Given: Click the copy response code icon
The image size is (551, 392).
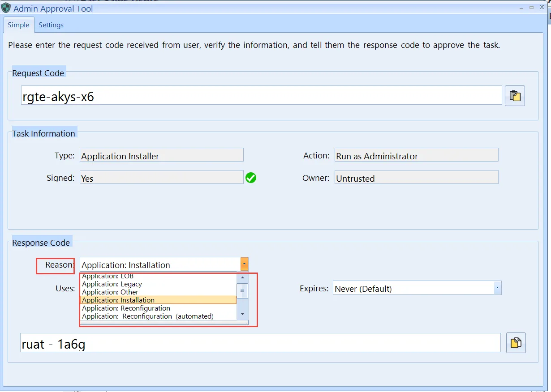Looking at the screenshot, I should [516, 343].
